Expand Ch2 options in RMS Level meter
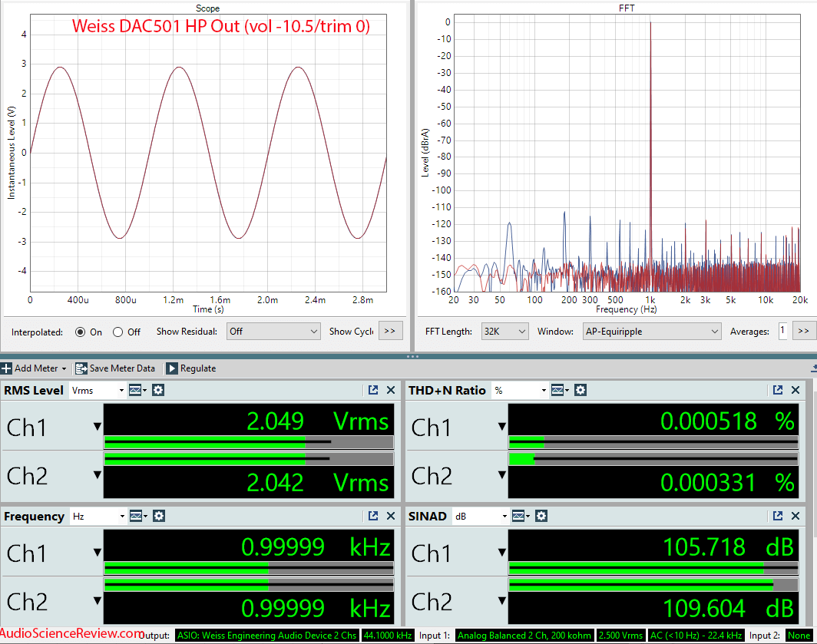This screenshot has width=817, height=644. coord(98,474)
